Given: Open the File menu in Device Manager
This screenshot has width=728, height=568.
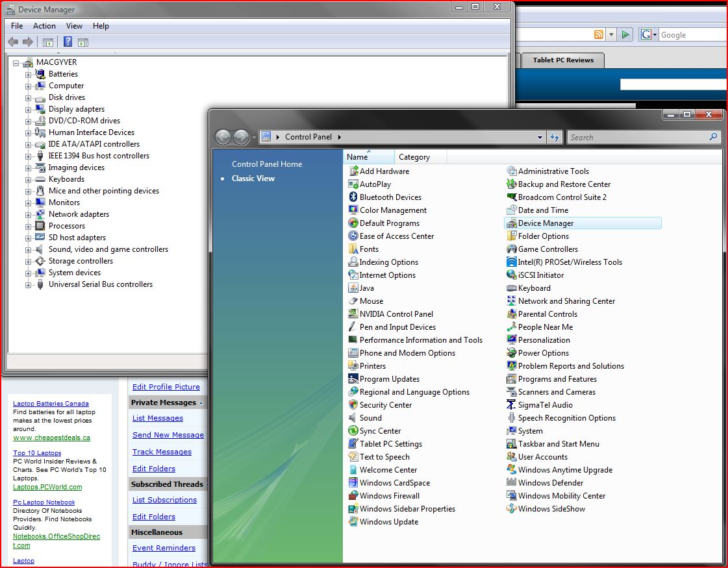Looking at the screenshot, I should click(17, 26).
